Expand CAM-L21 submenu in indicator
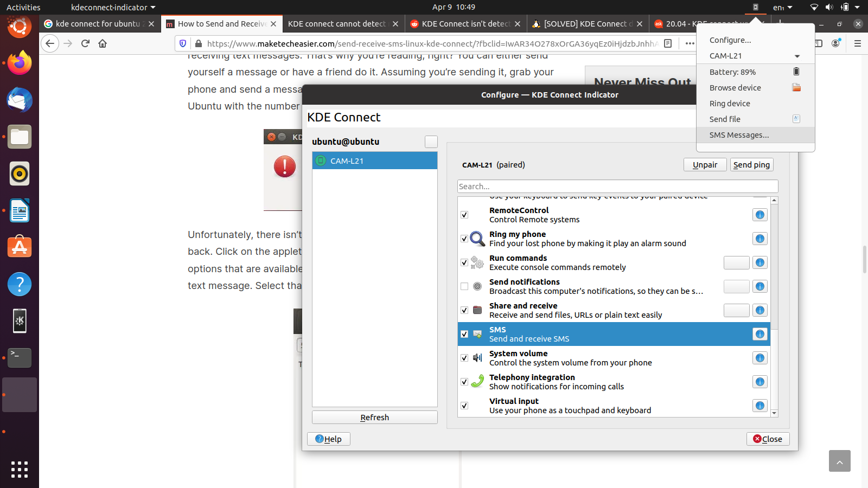The image size is (868, 488). click(x=756, y=56)
